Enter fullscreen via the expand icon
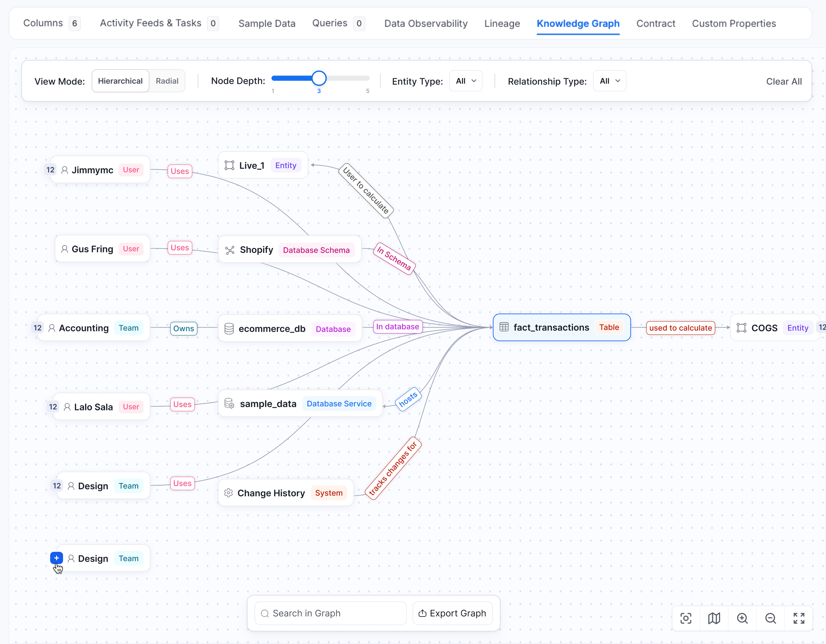 799,618
